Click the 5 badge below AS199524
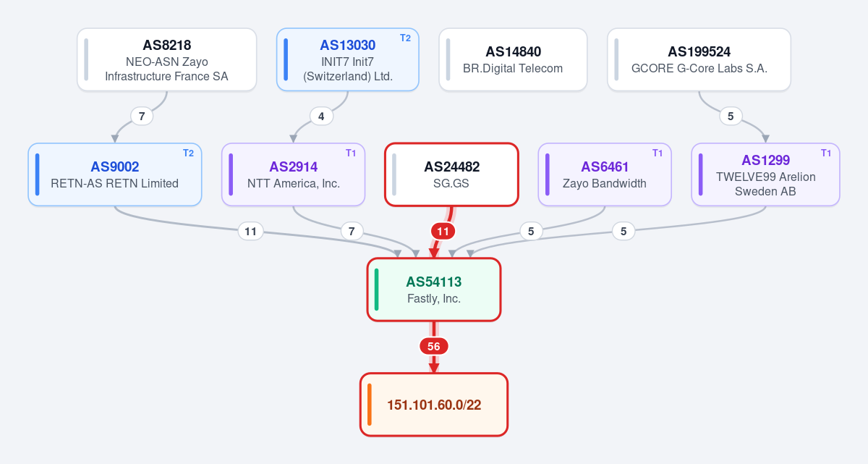This screenshot has height=464, width=868. [x=731, y=116]
